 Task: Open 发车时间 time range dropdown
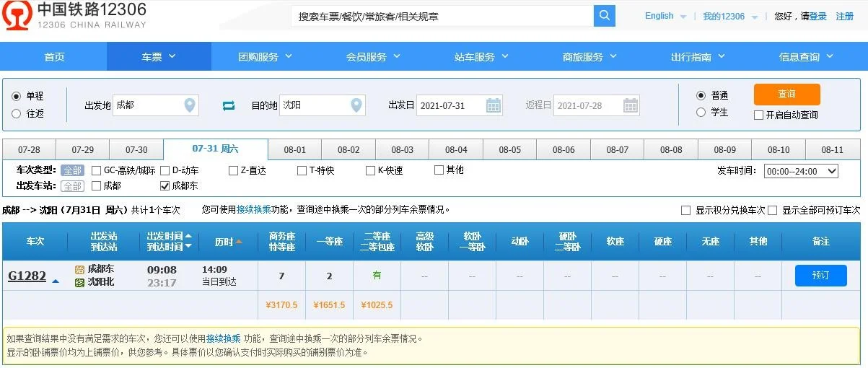tap(801, 171)
